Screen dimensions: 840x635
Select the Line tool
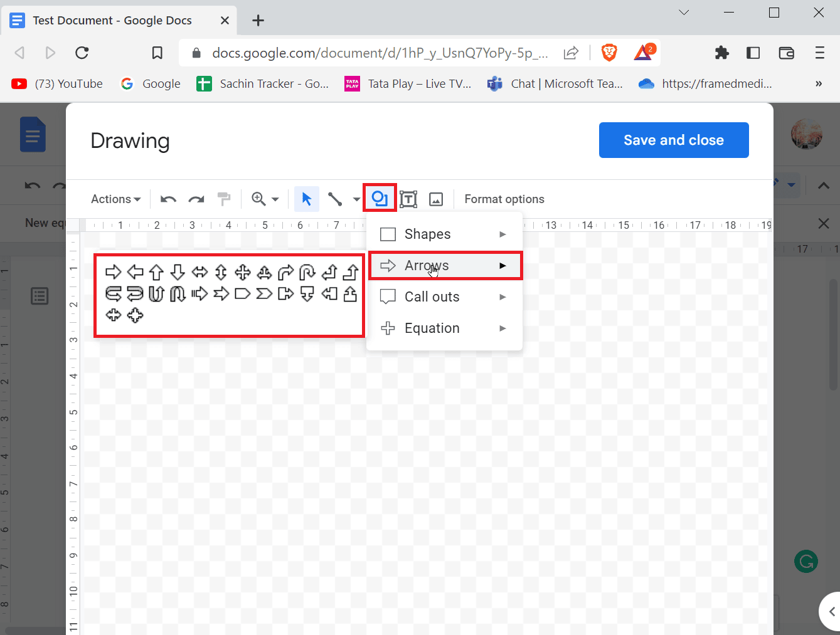(x=334, y=198)
